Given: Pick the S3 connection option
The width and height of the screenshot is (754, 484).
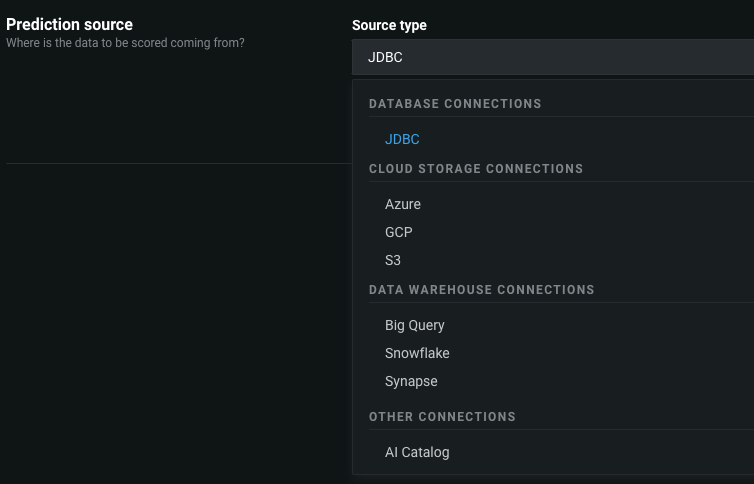Looking at the screenshot, I should pyautogui.click(x=393, y=260).
